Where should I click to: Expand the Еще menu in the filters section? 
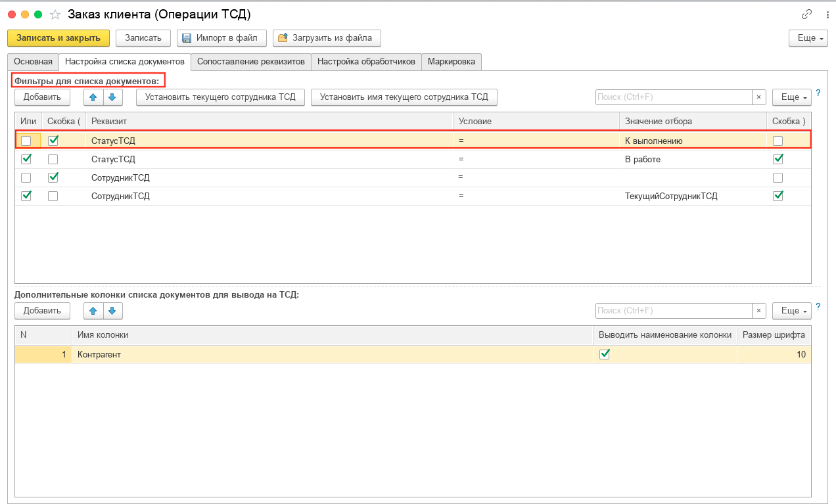[x=791, y=97]
